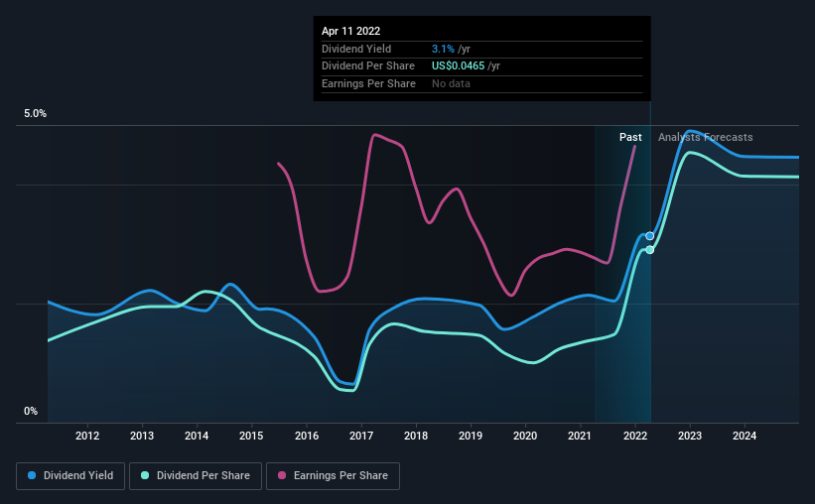815x504 pixels.
Task: Select the 2012 x-axis year label
Action: [87, 436]
